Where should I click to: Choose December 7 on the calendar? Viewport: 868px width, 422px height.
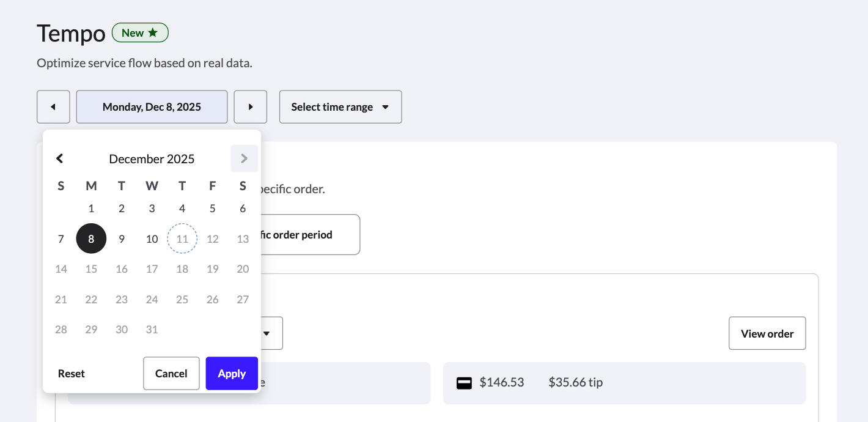point(61,239)
